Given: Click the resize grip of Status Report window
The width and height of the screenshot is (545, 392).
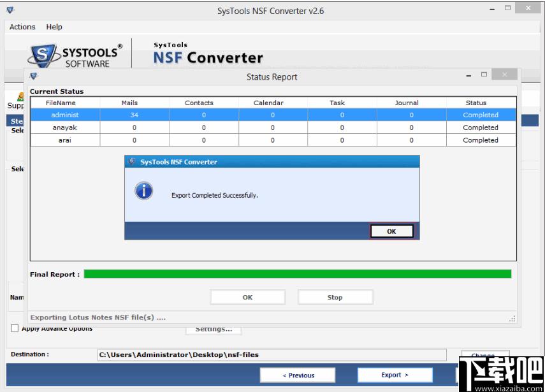Looking at the screenshot, I should 512,319.
